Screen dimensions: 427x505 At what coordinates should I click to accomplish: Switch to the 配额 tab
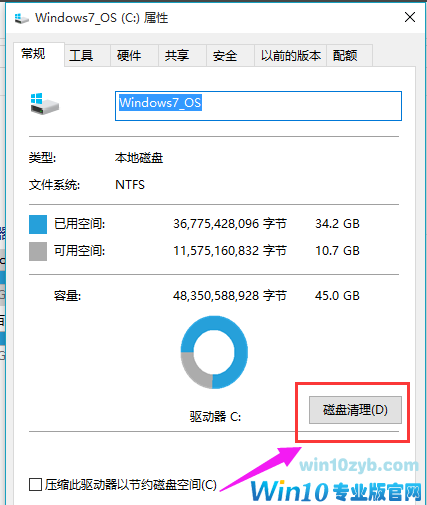[349, 55]
